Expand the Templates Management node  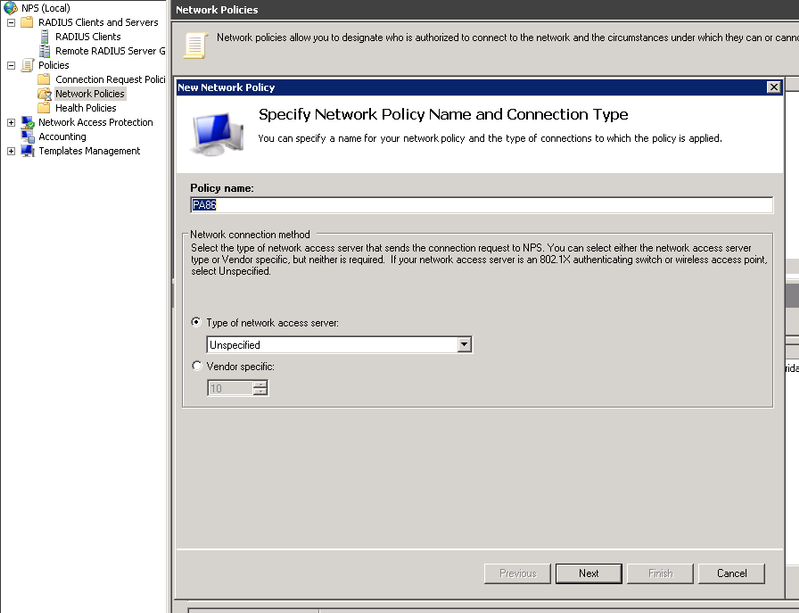(11, 151)
